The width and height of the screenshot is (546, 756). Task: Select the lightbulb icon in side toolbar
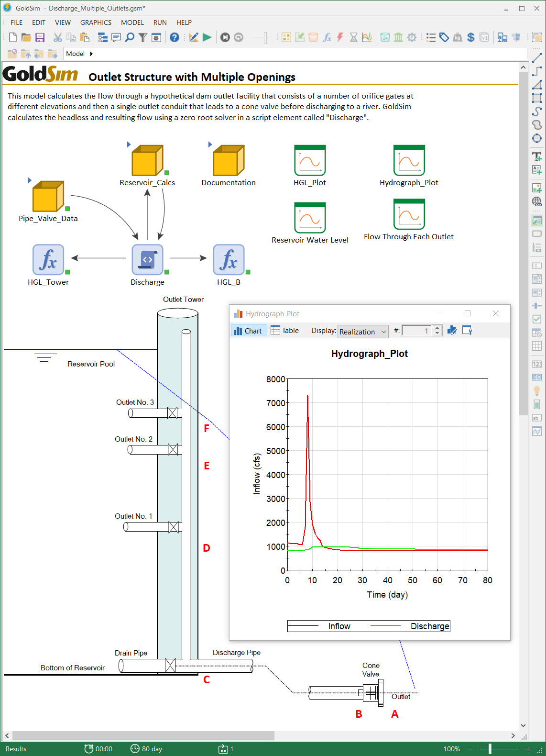coord(537,391)
